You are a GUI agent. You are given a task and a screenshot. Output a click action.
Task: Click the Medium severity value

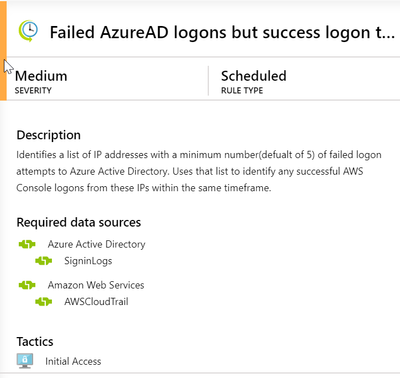point(41,76)
